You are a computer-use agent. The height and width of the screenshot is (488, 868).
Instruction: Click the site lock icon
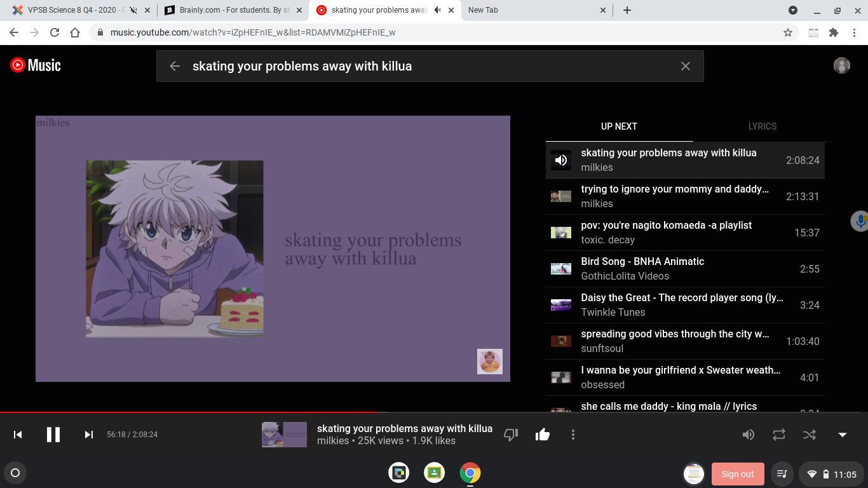click(x=100, y=32)
